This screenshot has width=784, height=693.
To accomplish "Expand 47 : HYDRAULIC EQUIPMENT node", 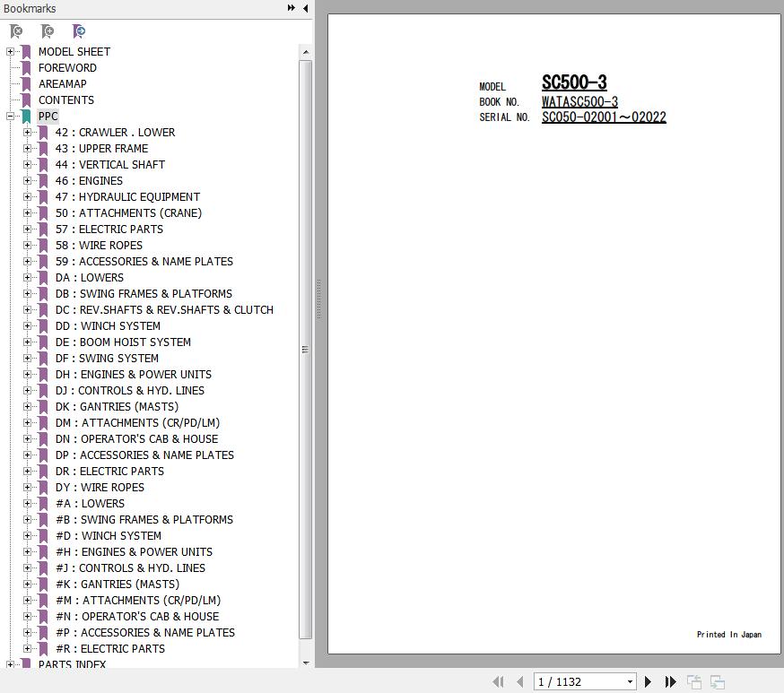I will click(x=27, y=197).
